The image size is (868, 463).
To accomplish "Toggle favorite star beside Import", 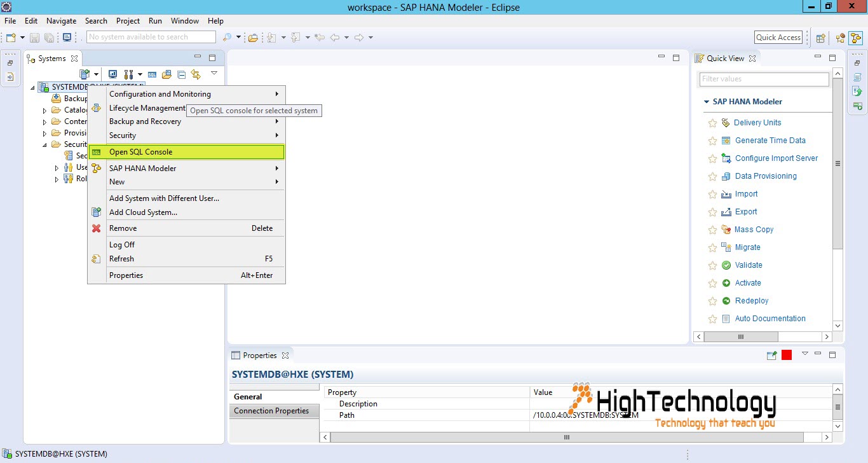I will click(712, 194).
